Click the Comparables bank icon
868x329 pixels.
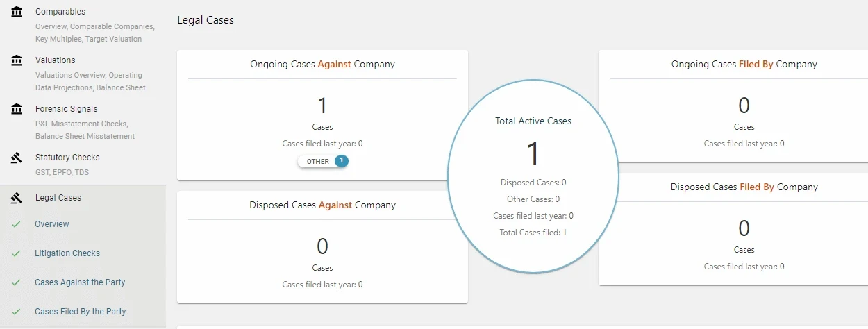click(17, 12)
